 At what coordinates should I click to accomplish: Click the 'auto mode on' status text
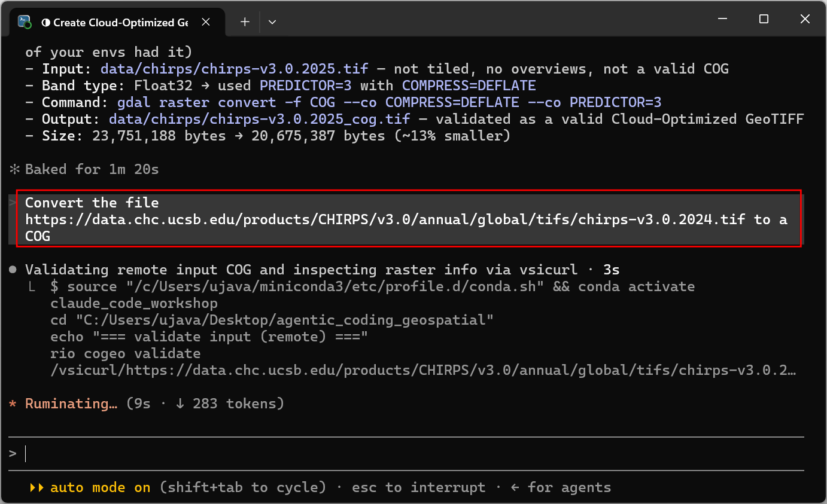[100, 487]
